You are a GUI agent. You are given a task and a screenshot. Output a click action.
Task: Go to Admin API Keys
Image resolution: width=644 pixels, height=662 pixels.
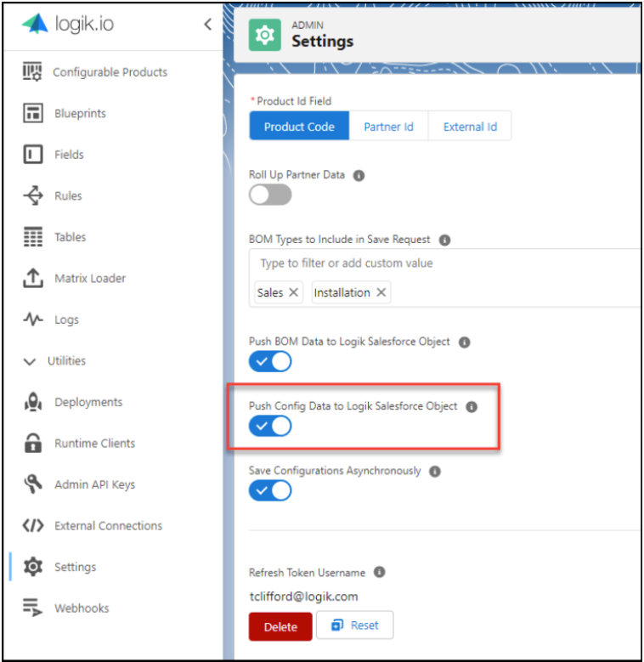(95, 484)
